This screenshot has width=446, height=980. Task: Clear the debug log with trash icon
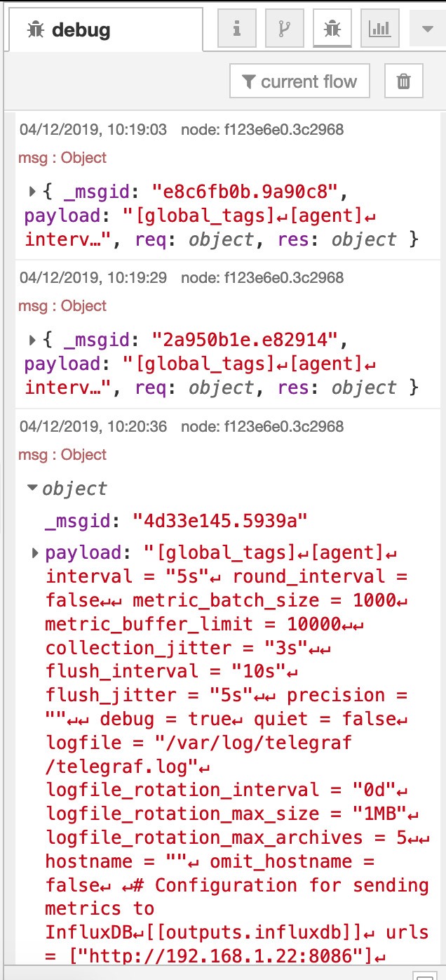coord(404,81)
